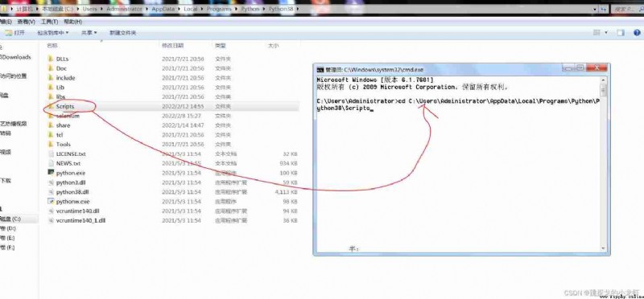Go to 计算机 in the address breadcrumb
The height and width of the screenshot is (299, 644).
coord(25,9)
